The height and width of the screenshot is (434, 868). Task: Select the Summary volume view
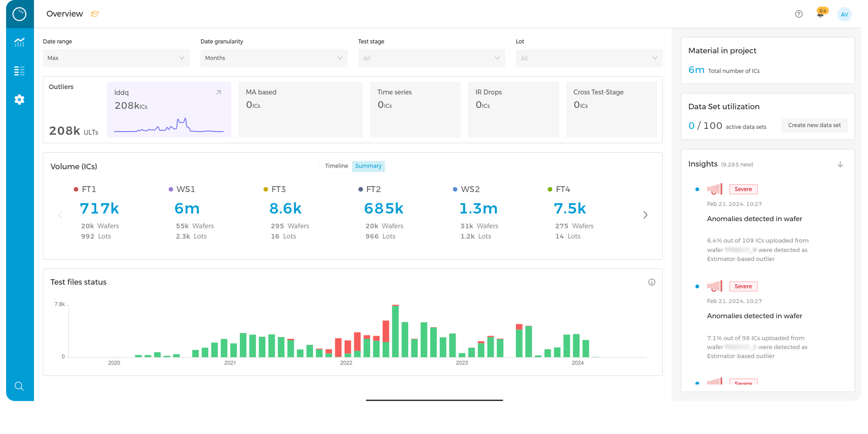click(x=368, y=166)
